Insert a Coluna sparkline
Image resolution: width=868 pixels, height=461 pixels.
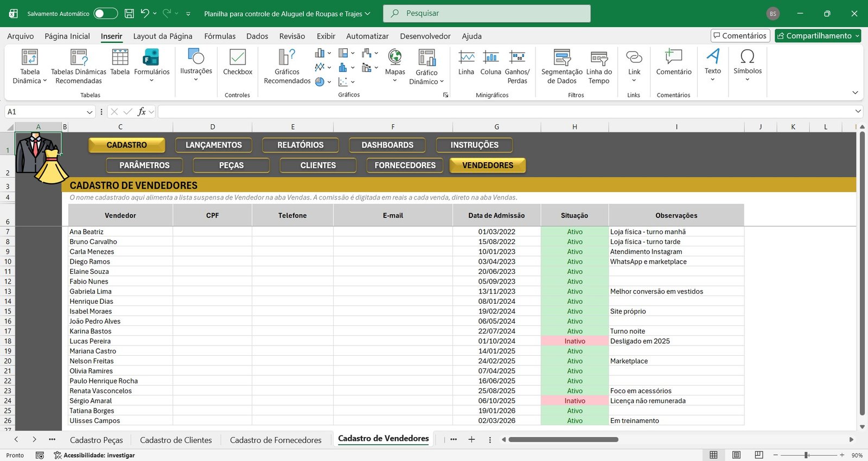coord(490,62)
